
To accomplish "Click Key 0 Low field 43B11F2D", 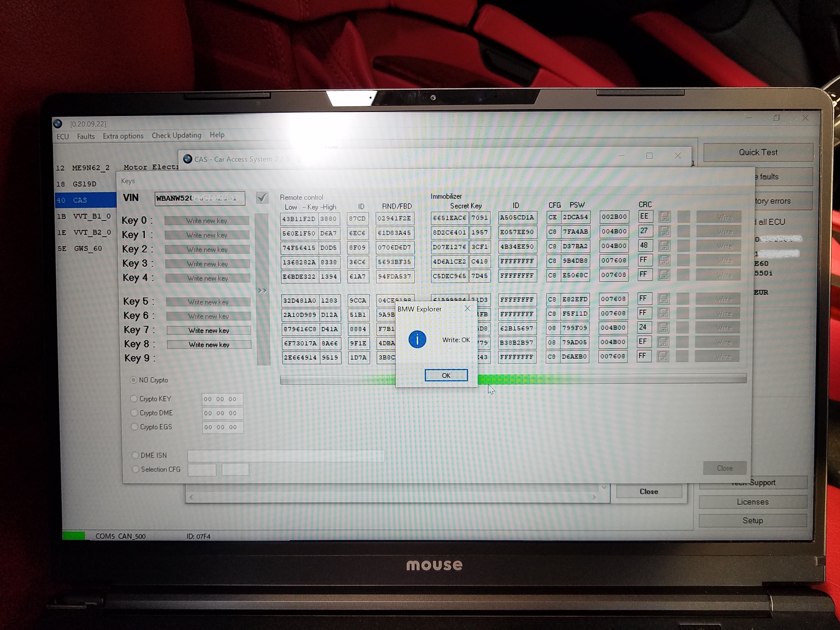I will click(299, 219).
